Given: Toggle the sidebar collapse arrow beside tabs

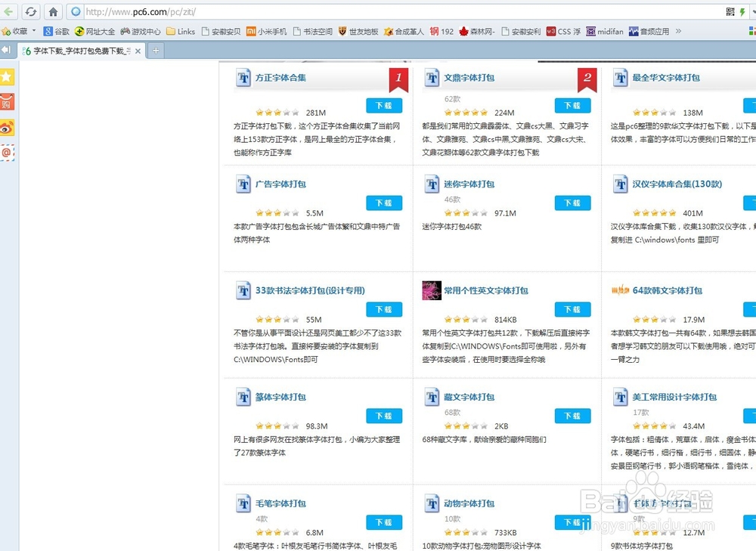Looking at the screenshot, I should pos(6,50).
